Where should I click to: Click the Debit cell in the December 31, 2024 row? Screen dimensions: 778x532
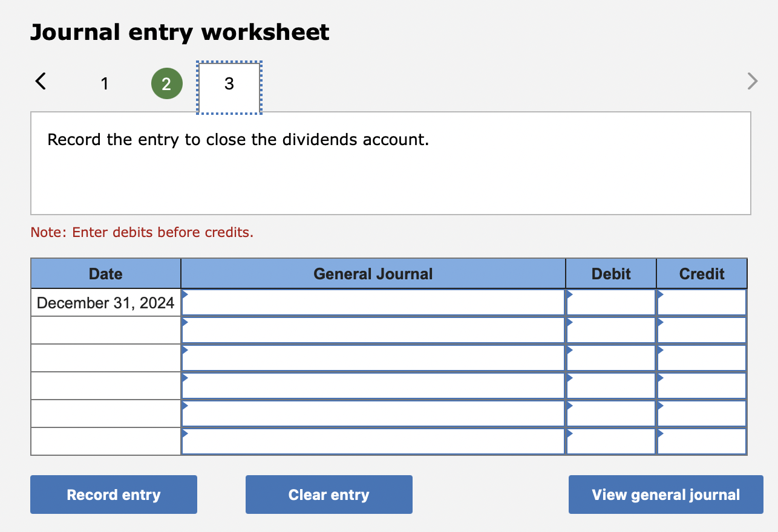tap(611, 302)
